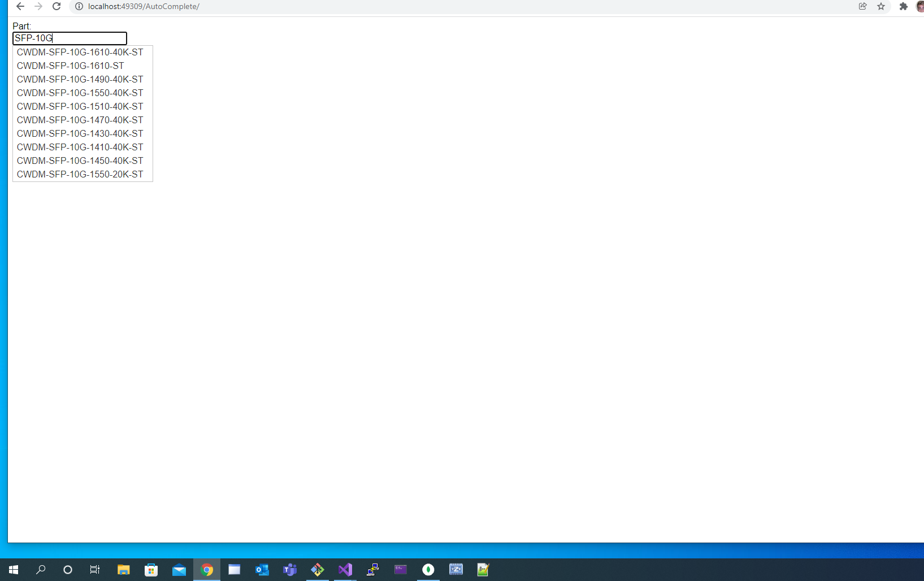Select the CWDM-SFP-10G-1430-40K-ST item
The width and height of the screenshot is (924, 581).
[x=80, y=133]
